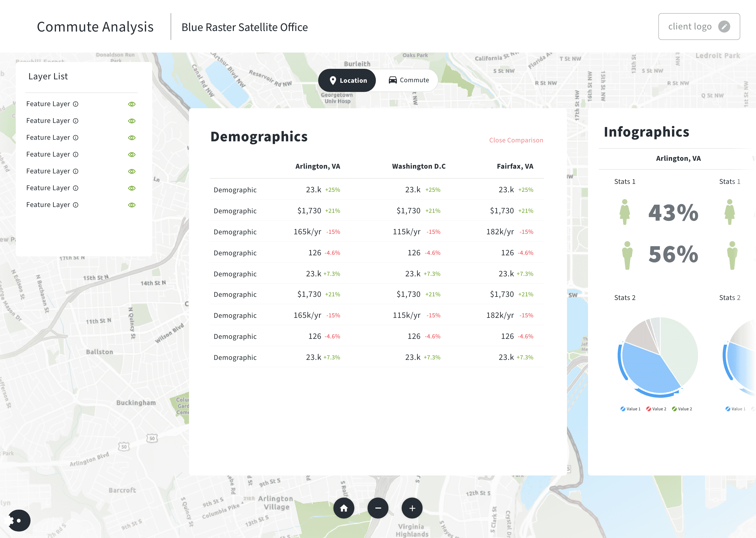
Task: Click the Value 1 legend entry under Stats 2
Action: (x=631, y=408)
